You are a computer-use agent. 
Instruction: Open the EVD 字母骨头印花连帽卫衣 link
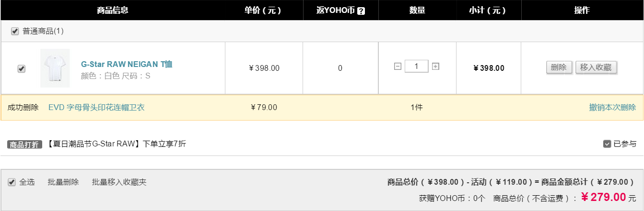[96, 107]
